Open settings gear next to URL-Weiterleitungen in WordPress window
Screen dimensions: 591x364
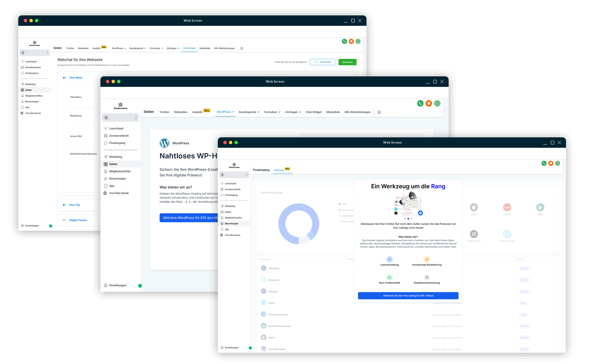click(x=379, y=113)
